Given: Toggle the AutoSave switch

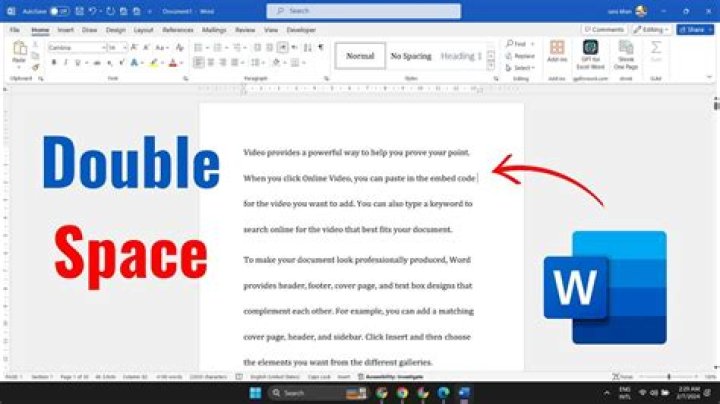Looking at the screenshot, I should 59,11.
